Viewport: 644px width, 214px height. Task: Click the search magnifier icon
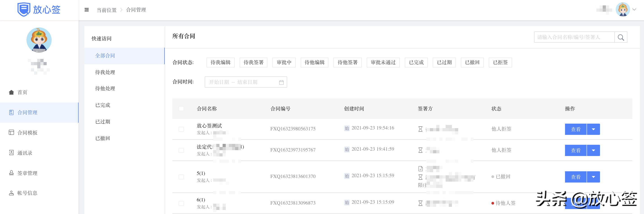pyautogui.click(x=620, y=37)
